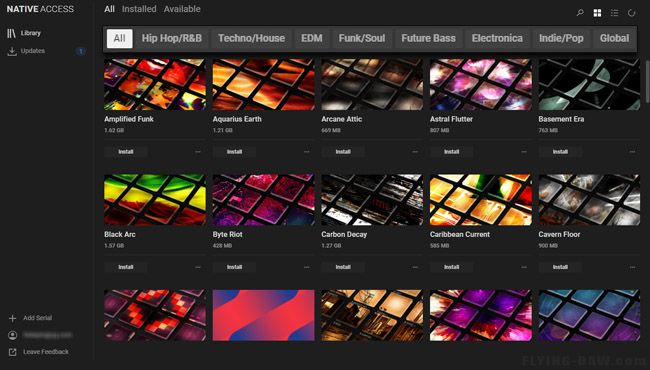
Task: Open more options for Astral Flutter
Action: (524, 152)
